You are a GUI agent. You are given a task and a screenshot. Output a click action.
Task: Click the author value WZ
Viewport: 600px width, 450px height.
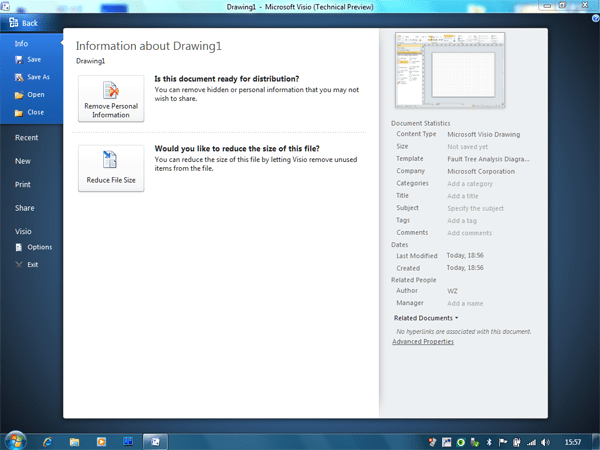point(452,291)
